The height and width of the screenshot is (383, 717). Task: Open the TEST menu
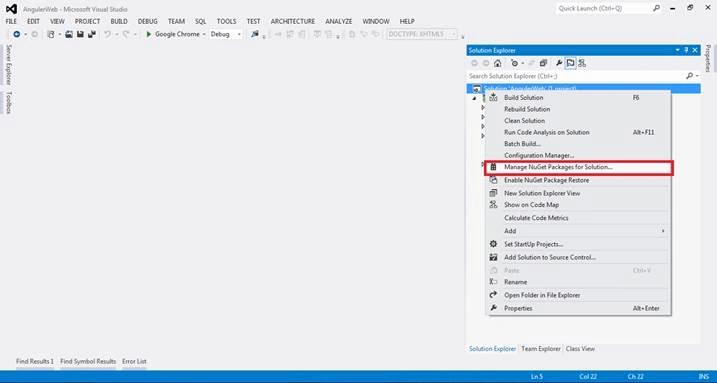coord(253,21)
